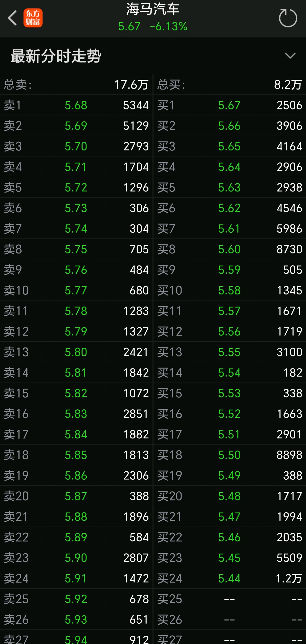Tap the 买8 volume 8730
306x644 pixels.
coord(290,249)
